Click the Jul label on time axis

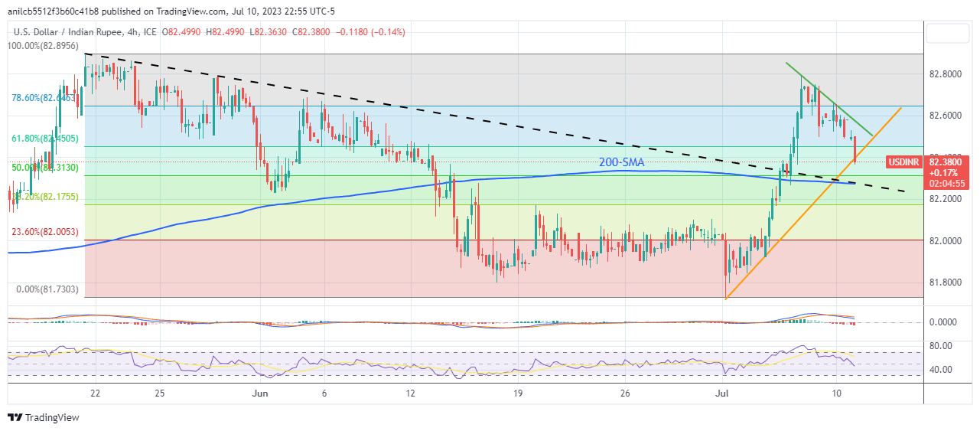pos(722,393)
